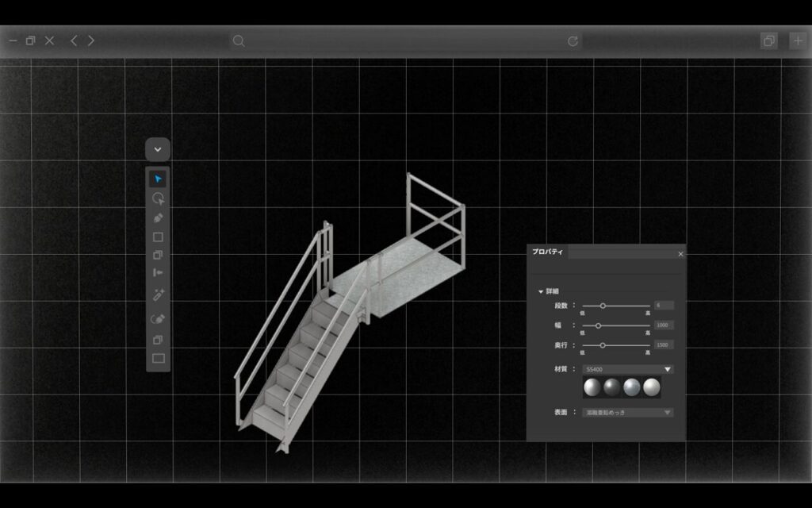Click the 幅 value field showing 1000
The width and height of the screenshot is (812, 508).
[x=663, y=325]
